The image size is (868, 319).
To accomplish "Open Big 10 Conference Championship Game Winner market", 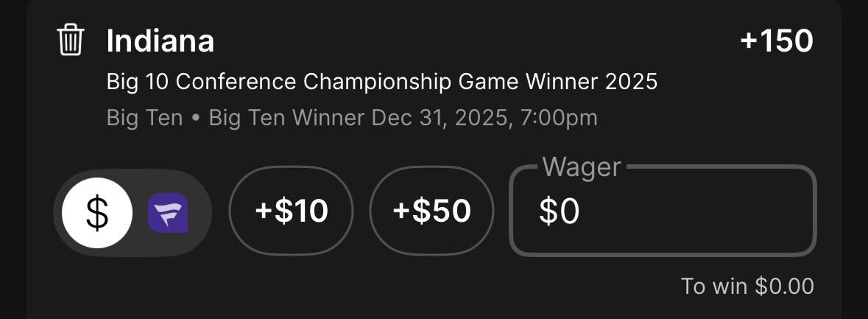I will (x=381, y=81).
